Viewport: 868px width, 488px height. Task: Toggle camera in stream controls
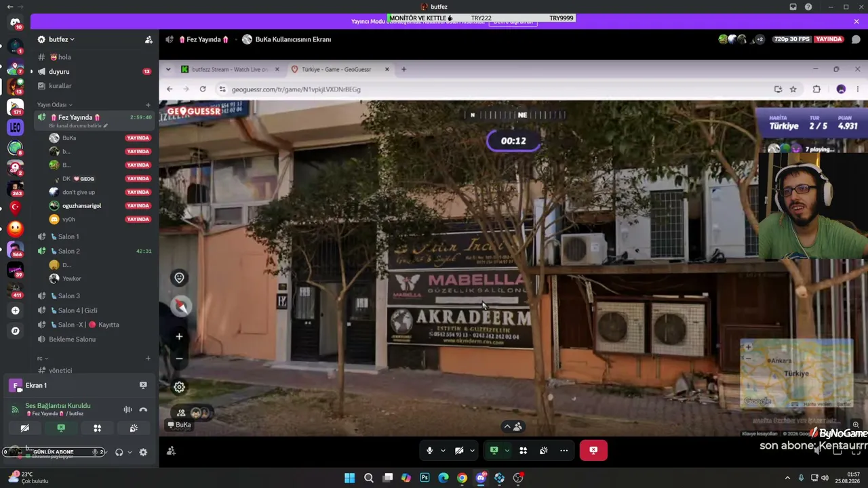coord(459,450)
